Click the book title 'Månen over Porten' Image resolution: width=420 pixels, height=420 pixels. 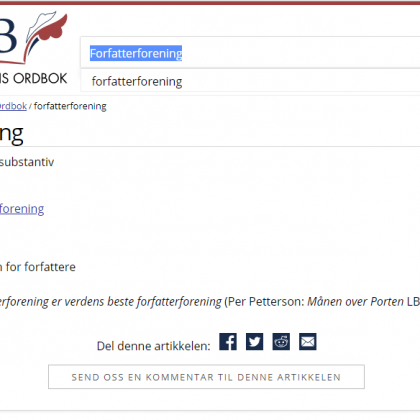point(355,302)
